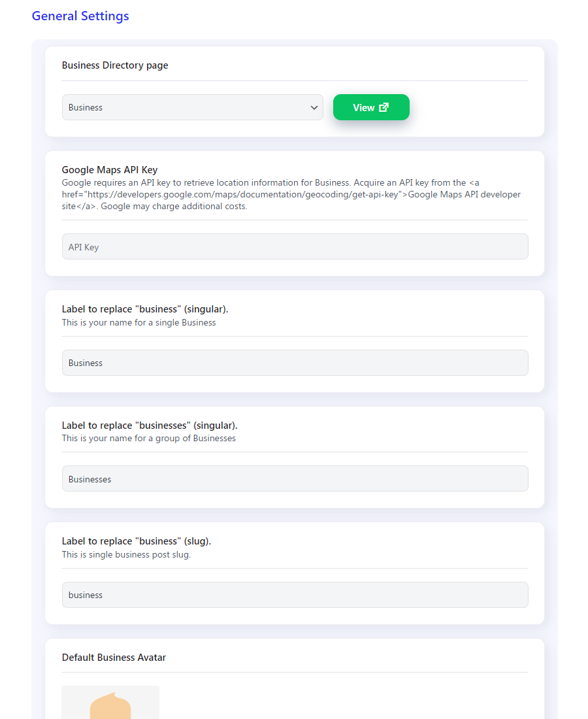The height and width of the screenshot is (719, 588).
Task: Open the Business Directory page dropdown
Action: (x=193, y=107)
